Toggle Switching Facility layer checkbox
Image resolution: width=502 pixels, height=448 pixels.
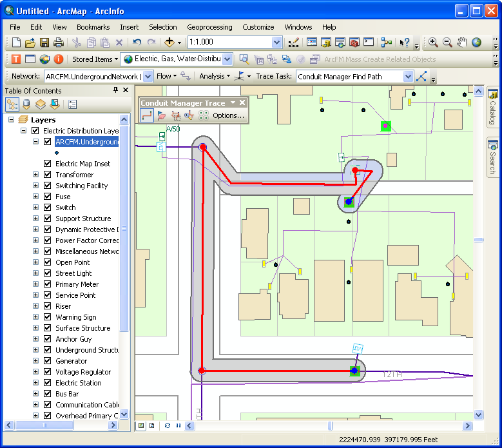click(x=48, y=186)
